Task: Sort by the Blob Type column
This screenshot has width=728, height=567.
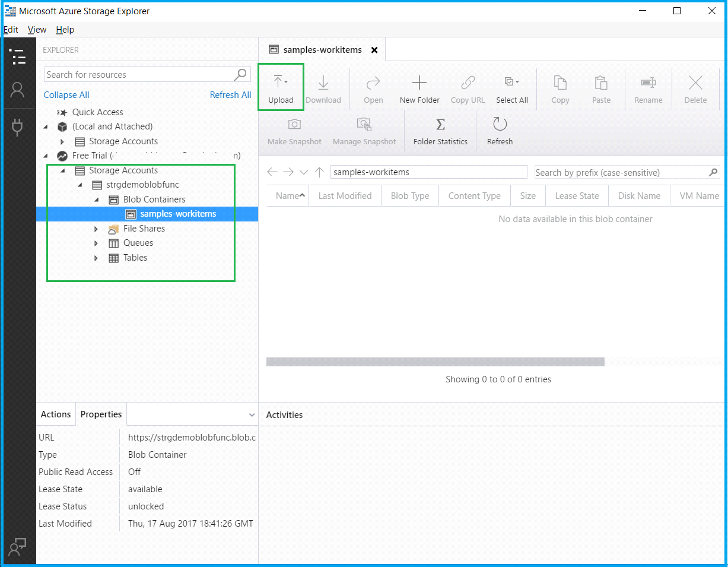Action: [x=410, y=195]
